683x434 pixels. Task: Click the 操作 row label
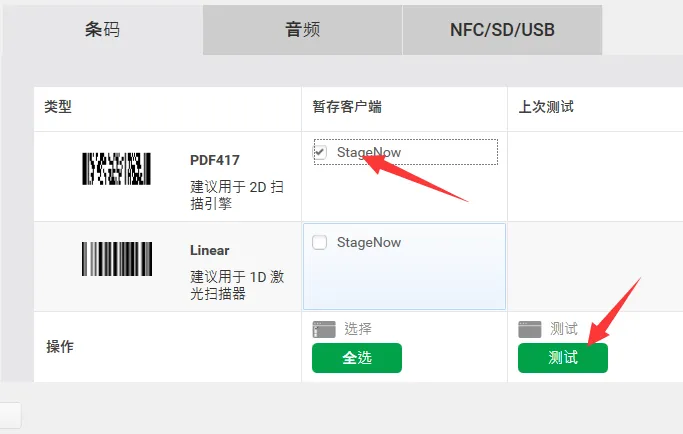[61, 347]
